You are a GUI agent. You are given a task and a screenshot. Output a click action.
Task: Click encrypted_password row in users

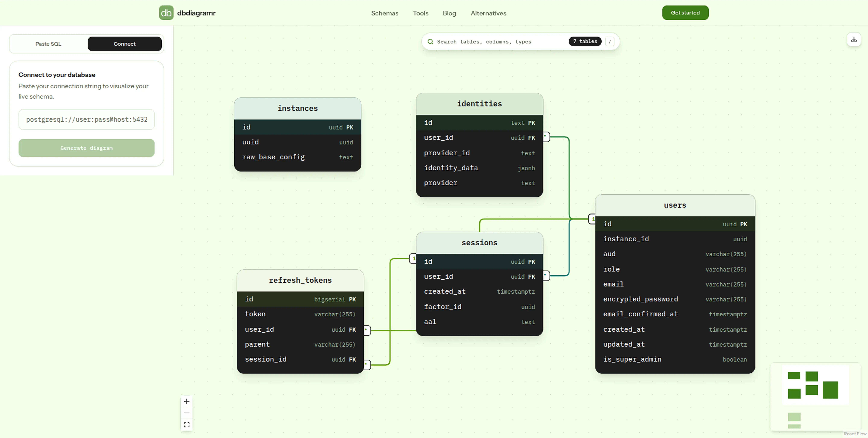[675, 299]
